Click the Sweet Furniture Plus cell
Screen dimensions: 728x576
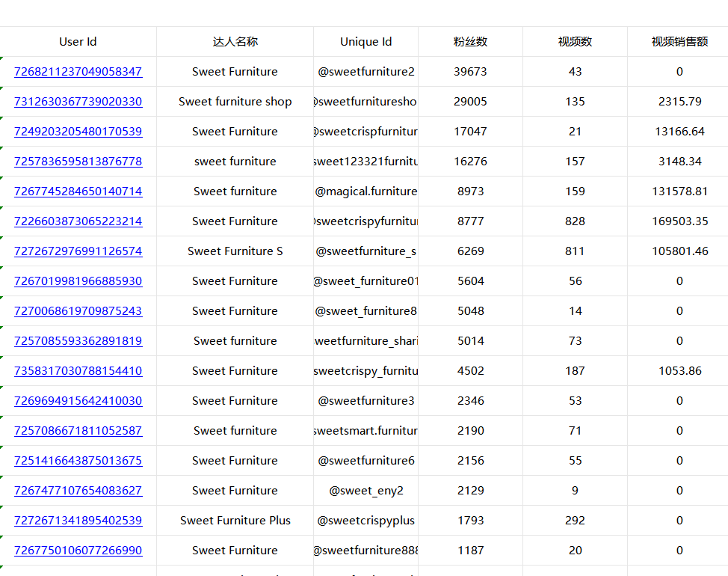click(235, 521)
